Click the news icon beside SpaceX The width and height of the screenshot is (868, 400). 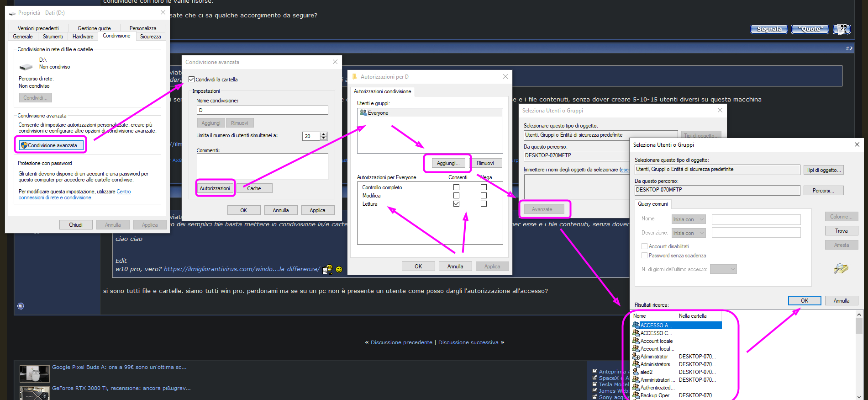[594, 378]
